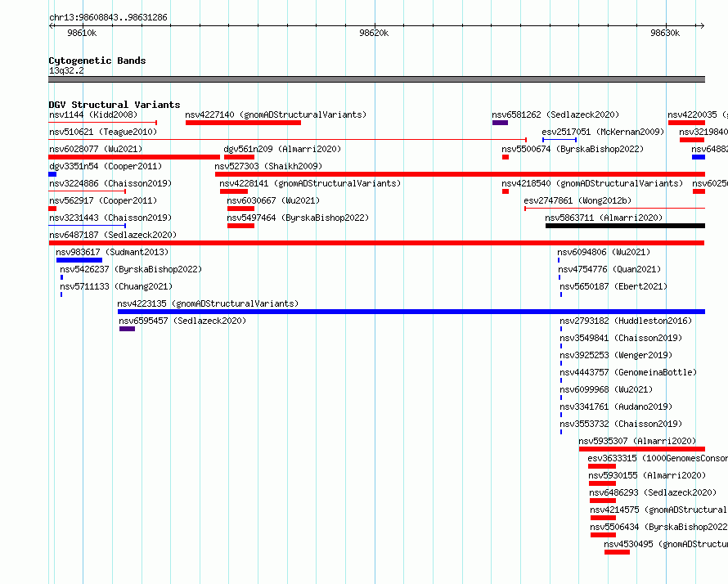
Task: Click nsv5863711 (Almarri2020) black bar
Action: [x=626, y=226]
